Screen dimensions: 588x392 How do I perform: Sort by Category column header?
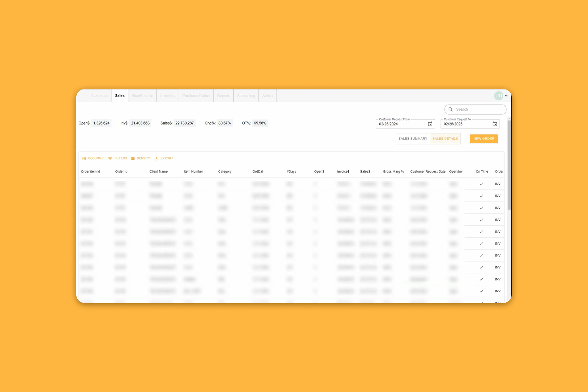point(225,172)
